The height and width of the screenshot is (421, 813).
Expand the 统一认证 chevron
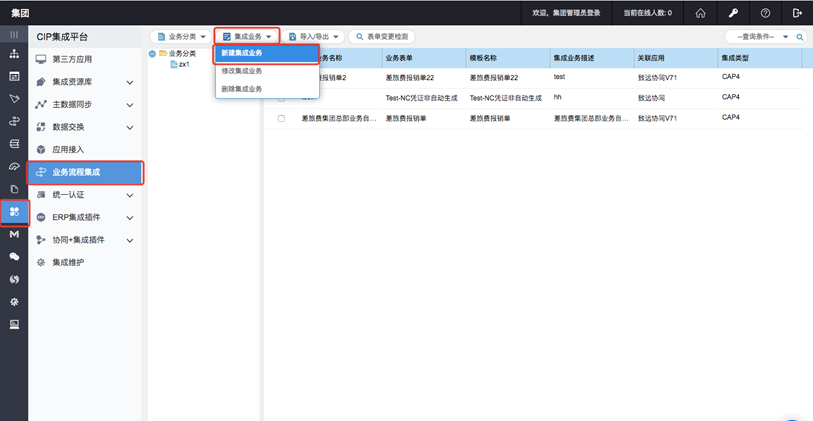(130, 195)
